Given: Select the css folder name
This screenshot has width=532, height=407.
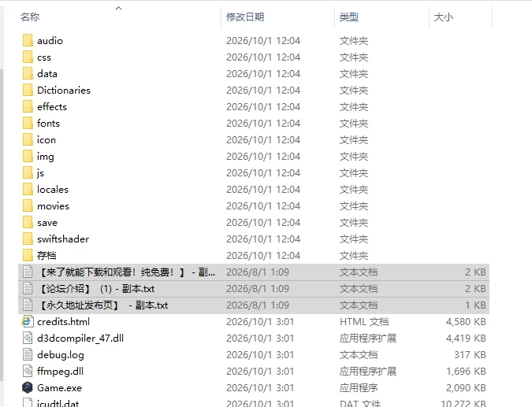Looking at the screenshot, I should tap(44, 57).
